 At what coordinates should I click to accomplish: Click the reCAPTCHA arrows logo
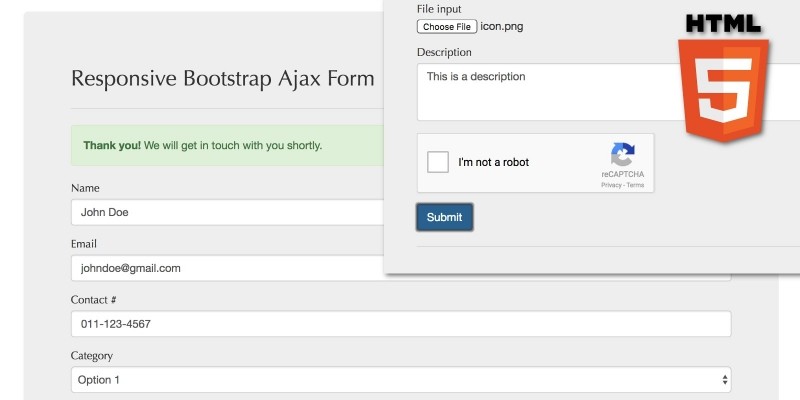tap(622, 155)
